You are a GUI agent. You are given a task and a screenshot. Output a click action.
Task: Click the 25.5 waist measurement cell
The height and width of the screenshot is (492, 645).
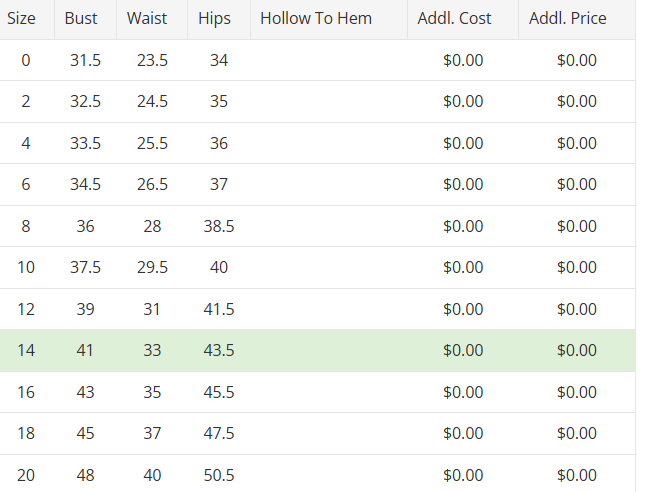coord(152,144)
